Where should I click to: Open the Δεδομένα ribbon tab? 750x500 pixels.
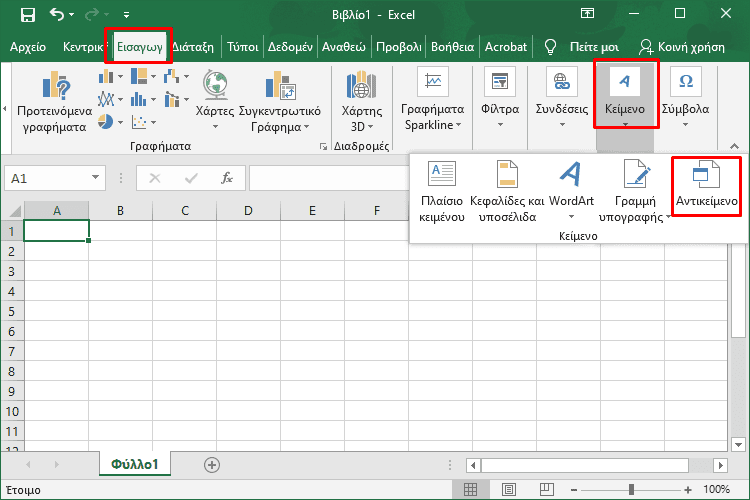290,47
